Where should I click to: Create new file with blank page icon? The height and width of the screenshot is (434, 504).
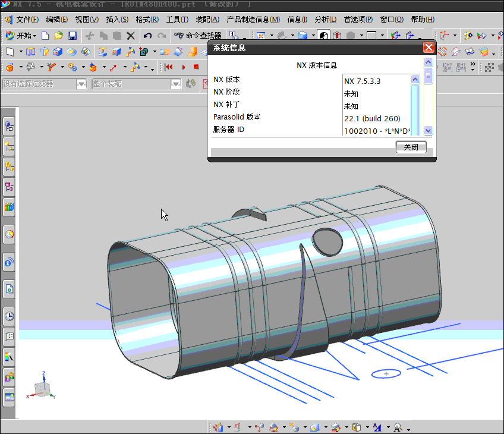pos(45,36)
